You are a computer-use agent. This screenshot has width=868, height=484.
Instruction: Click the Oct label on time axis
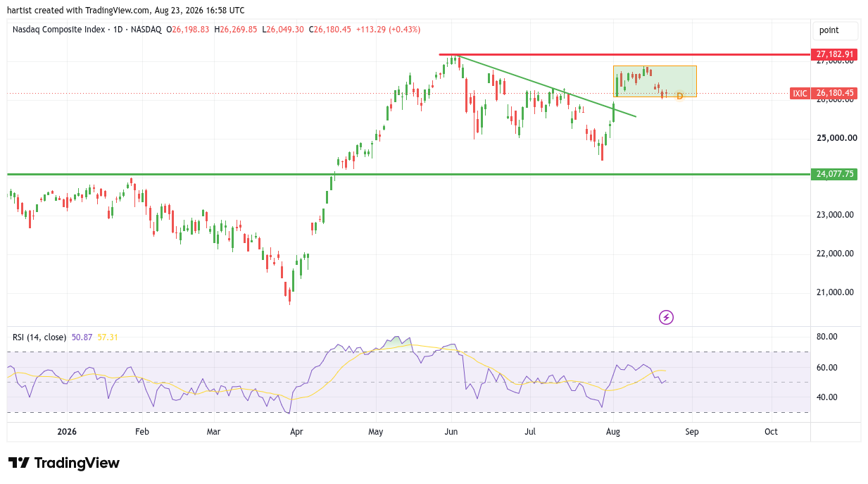pos(771,432)
